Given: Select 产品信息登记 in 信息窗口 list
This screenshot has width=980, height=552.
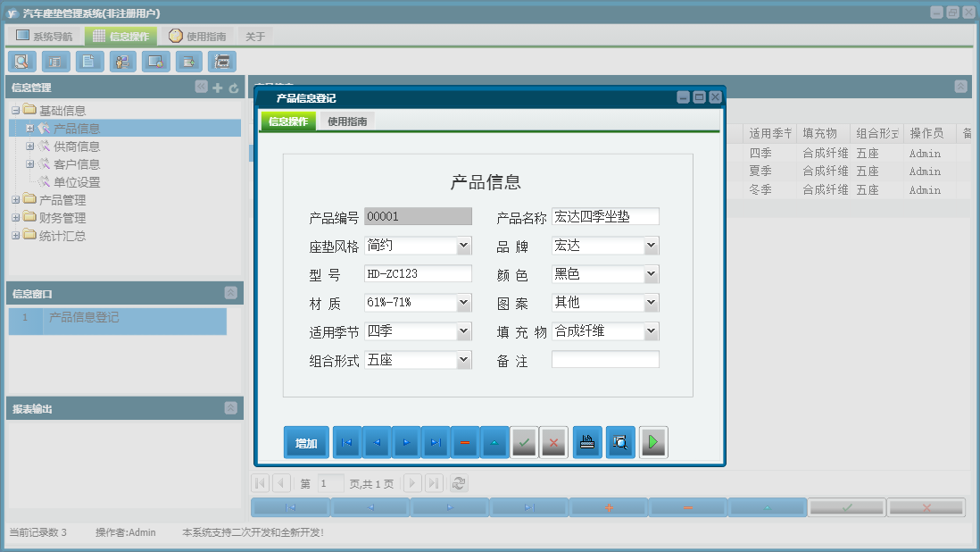Looking at the screenshot, I should pyautogui.click(x=118, y=322).
